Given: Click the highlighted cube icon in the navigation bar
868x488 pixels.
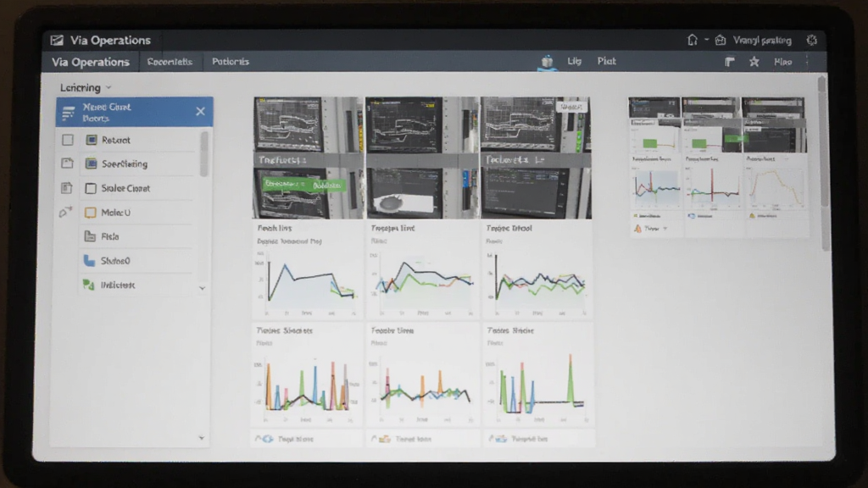Looking at the screenshot, I should tap(547, 61).
